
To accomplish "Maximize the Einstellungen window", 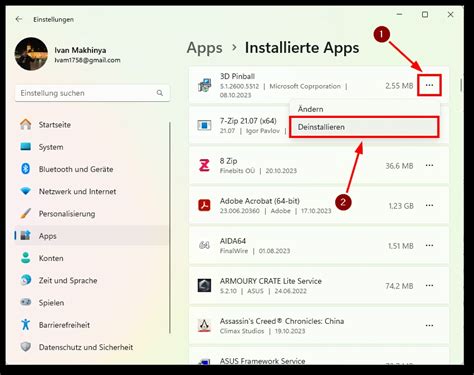I will [425, 14].
